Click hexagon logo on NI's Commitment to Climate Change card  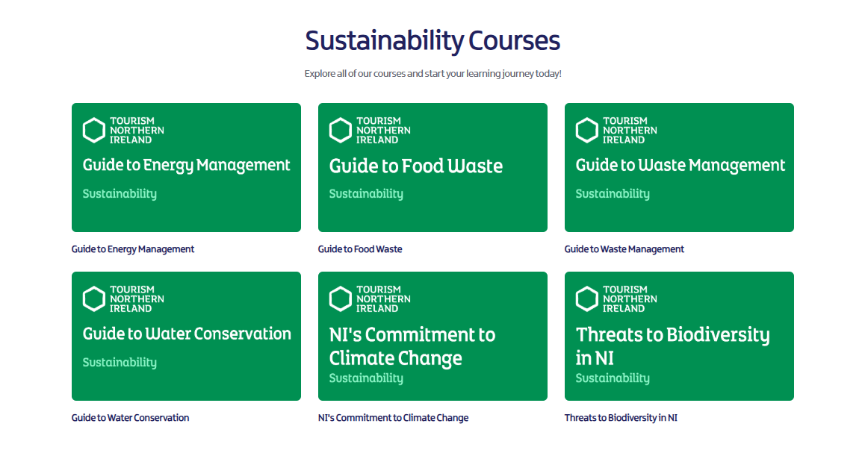click(x=341, y=299)
